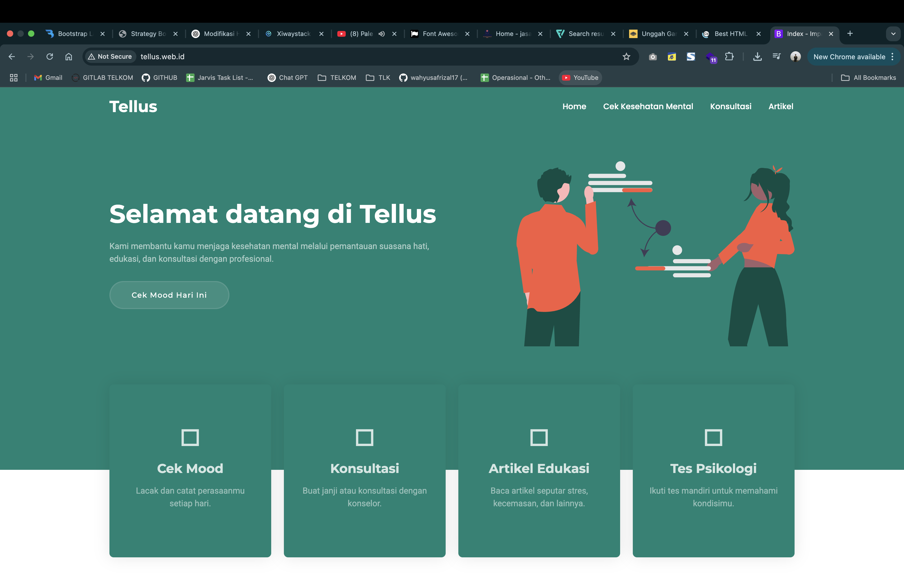Open the downloads icon in toolbar
The image size is (904, 588).
point(757,57)
